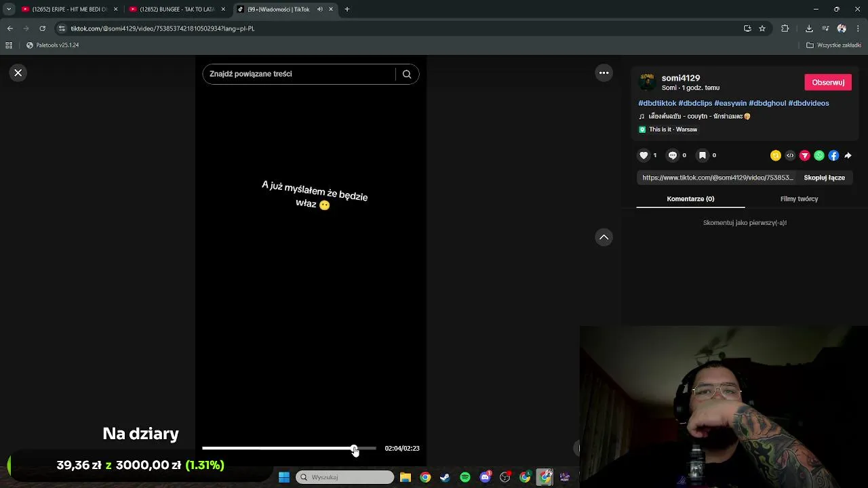
Task: Click the install app icon in the address bar
Action: point(747,28)
